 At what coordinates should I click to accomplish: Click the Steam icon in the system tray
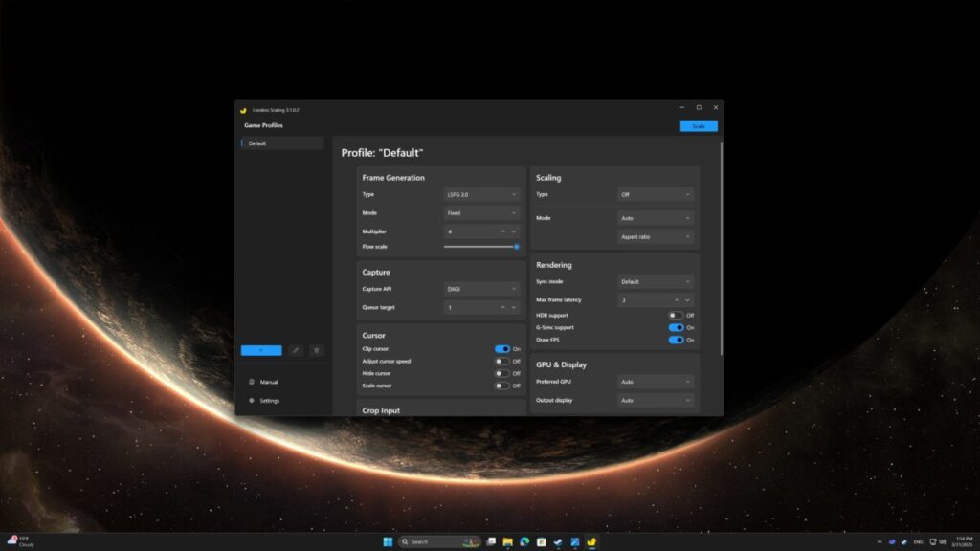point(903,541)
